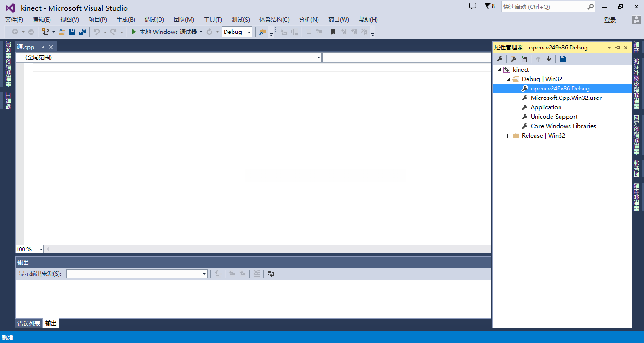The height and width of the screenshot is (343, 644).
Task: Open the 类视图 side tab
Action: 636,169
